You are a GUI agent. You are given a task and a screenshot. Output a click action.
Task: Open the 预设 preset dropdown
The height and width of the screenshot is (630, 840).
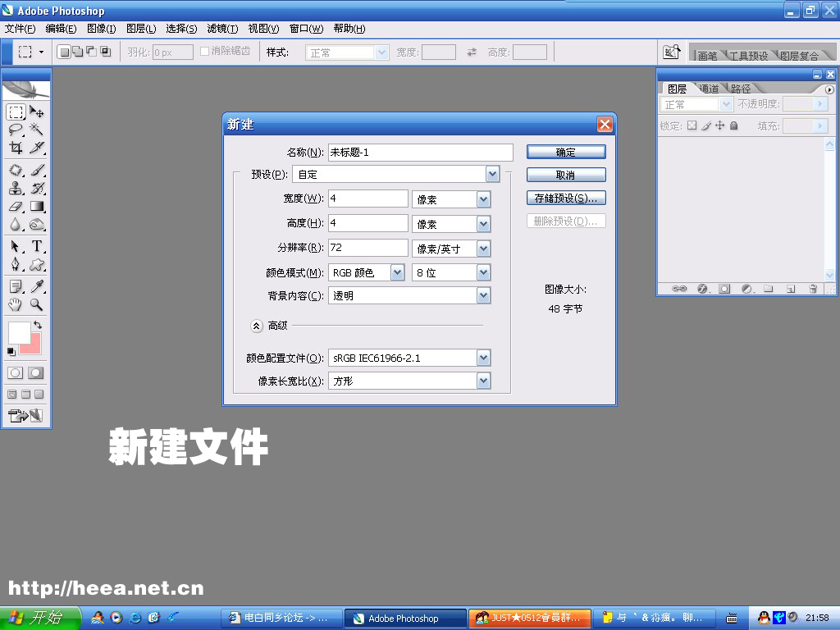click(492, 174)
